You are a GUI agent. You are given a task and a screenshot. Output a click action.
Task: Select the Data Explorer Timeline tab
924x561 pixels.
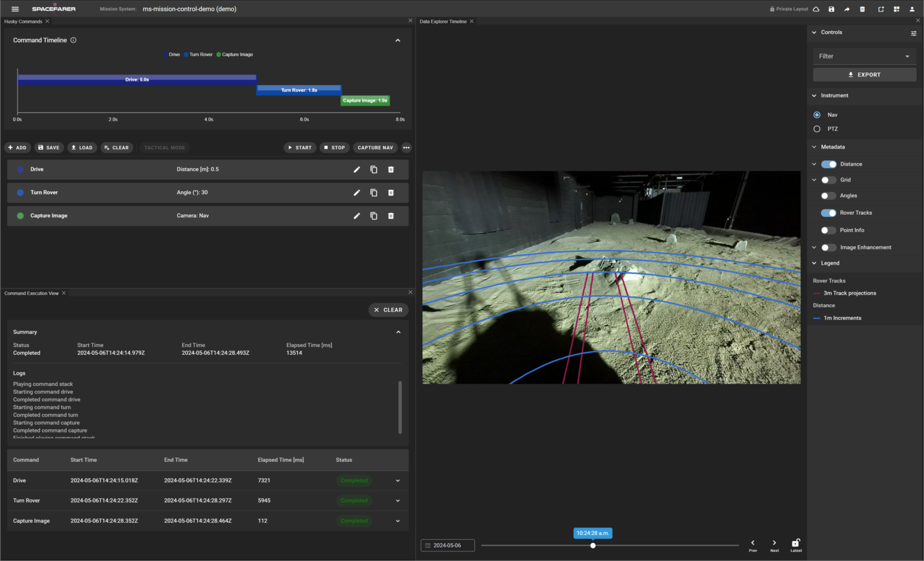(x=443, y=22)
